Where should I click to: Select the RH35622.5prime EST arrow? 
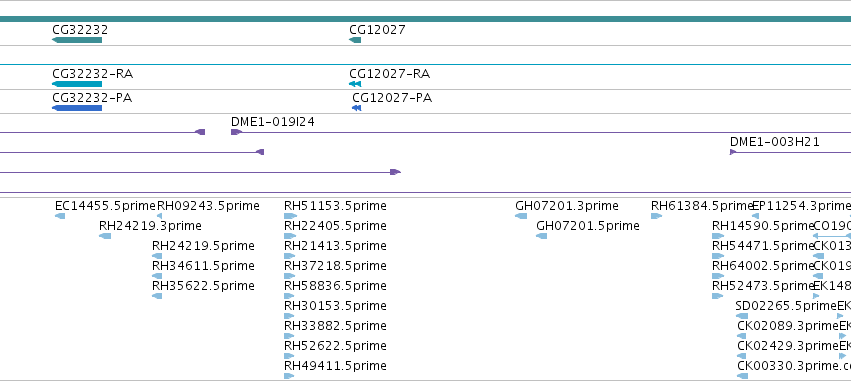157,296
